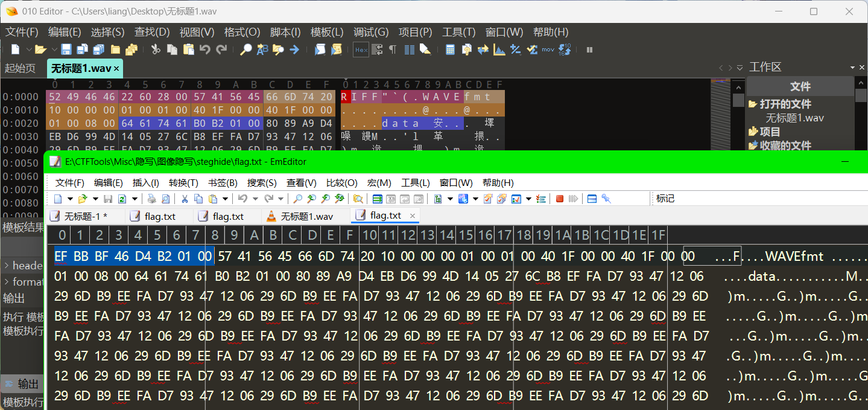Viewport: 868px width, 410px height.
Task: Toggle the Hex edit-as mode icon
Action: pos(361,50)
